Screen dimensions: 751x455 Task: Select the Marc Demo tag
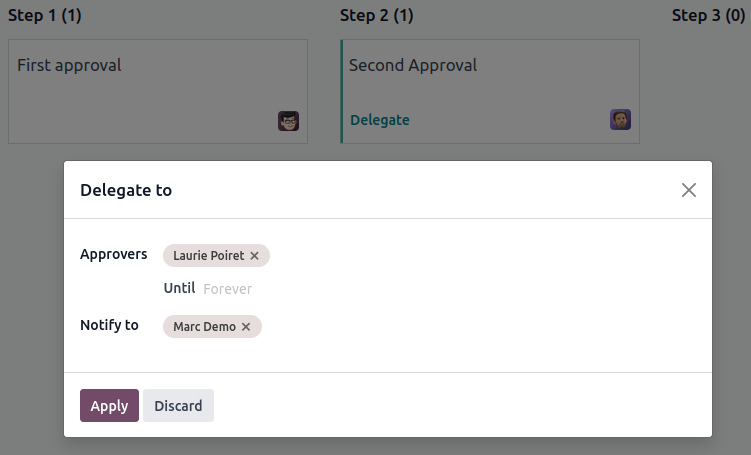pyautogui.click(x=204, y=327)
